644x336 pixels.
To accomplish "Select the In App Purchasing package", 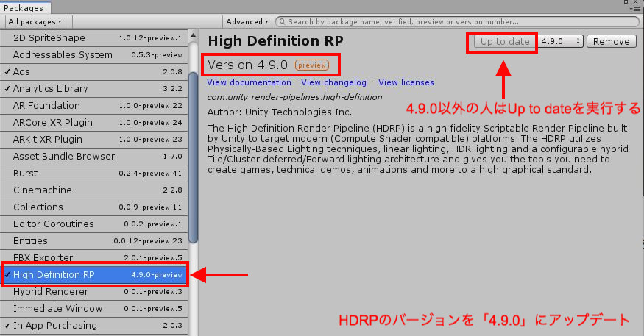I will pos(94,325).
